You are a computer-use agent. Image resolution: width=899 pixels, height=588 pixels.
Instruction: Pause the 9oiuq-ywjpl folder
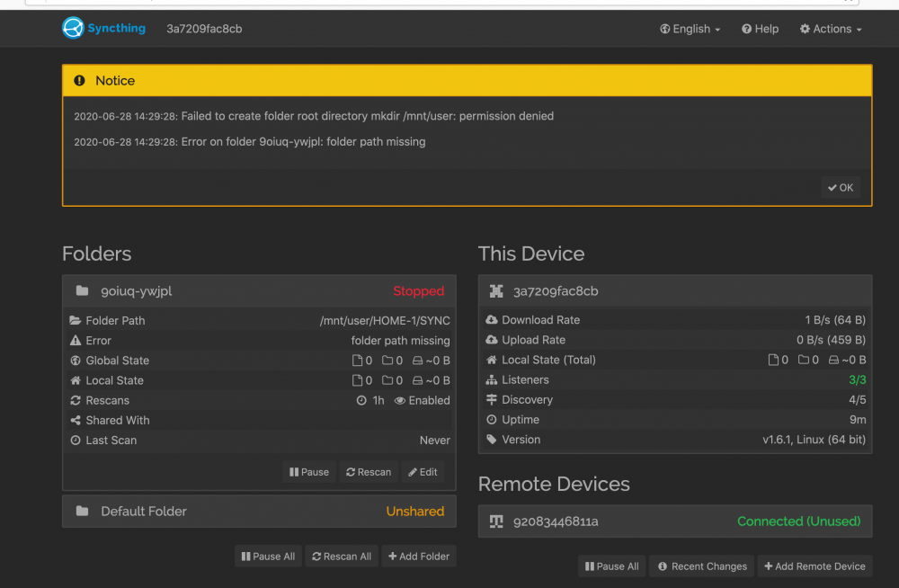309,472
